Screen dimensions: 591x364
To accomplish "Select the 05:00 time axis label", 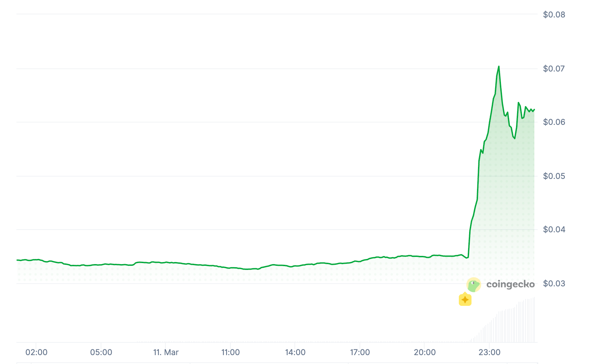I will point(101,352).
